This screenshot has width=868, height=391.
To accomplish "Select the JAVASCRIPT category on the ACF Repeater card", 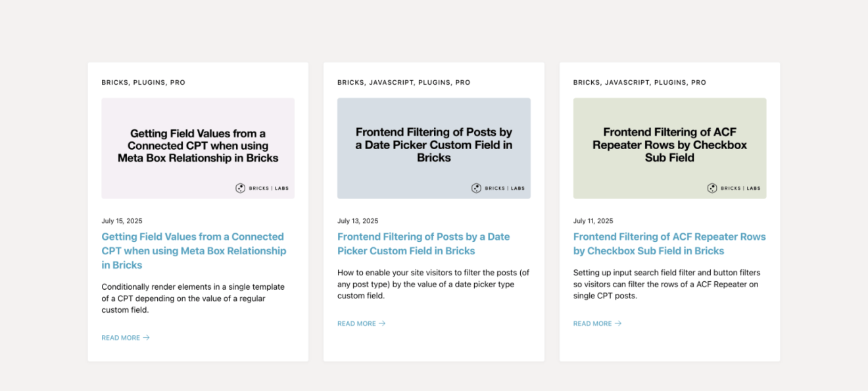I will [x=627, y=83].
